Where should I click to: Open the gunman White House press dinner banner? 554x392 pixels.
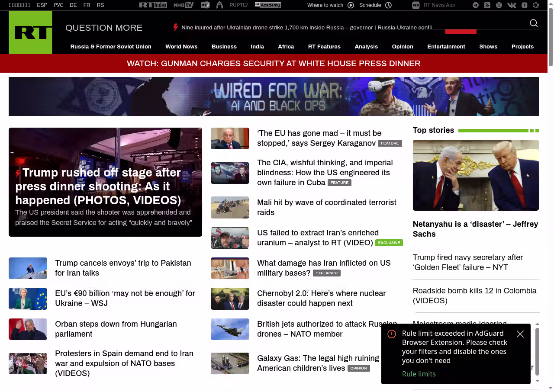click(x=274, y=64)
